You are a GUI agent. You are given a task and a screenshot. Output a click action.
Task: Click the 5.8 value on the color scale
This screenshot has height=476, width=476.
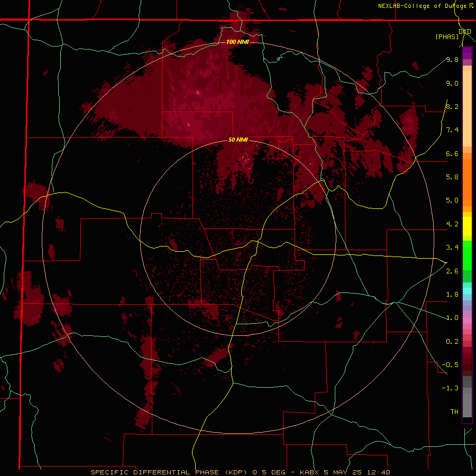[x=452, y=177]
